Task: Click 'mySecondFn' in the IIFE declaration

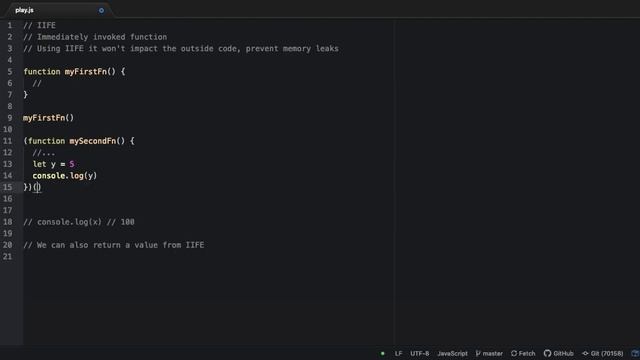Action: (x=93, y=141)
